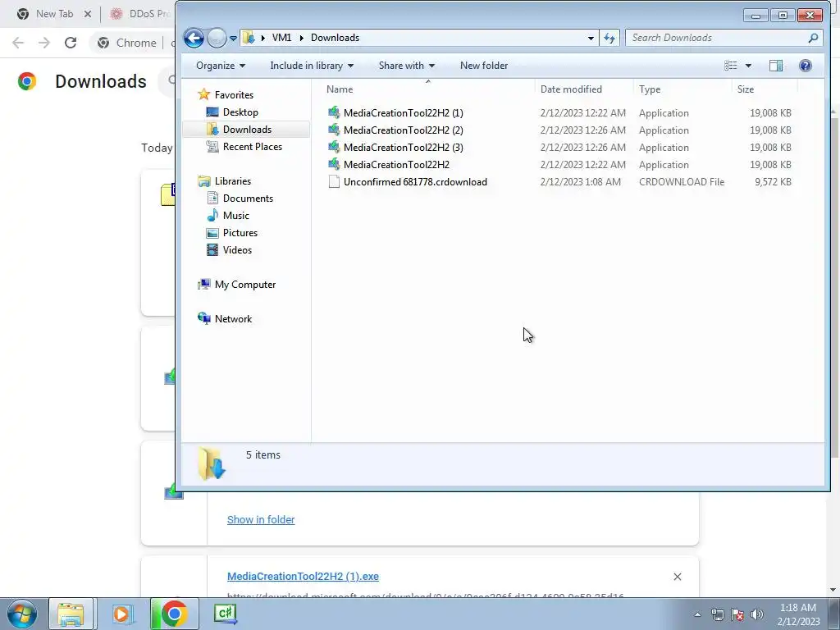Open Windows Explorer from the taskbar

[71, 614]
